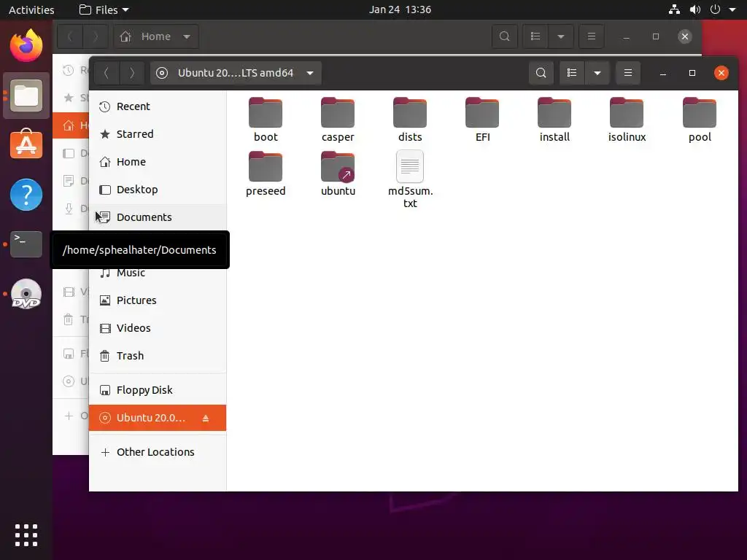
Task: Click the network status icon
Action: click(674, 9)
